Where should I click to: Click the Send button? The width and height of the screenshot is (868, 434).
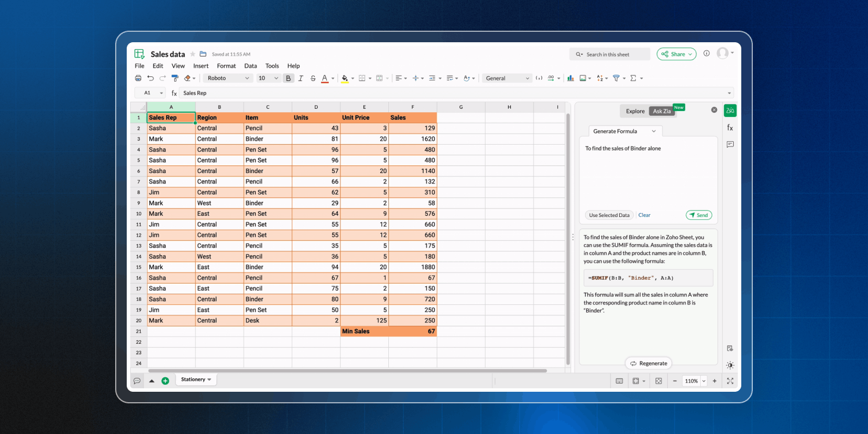[x=698, y=215]
